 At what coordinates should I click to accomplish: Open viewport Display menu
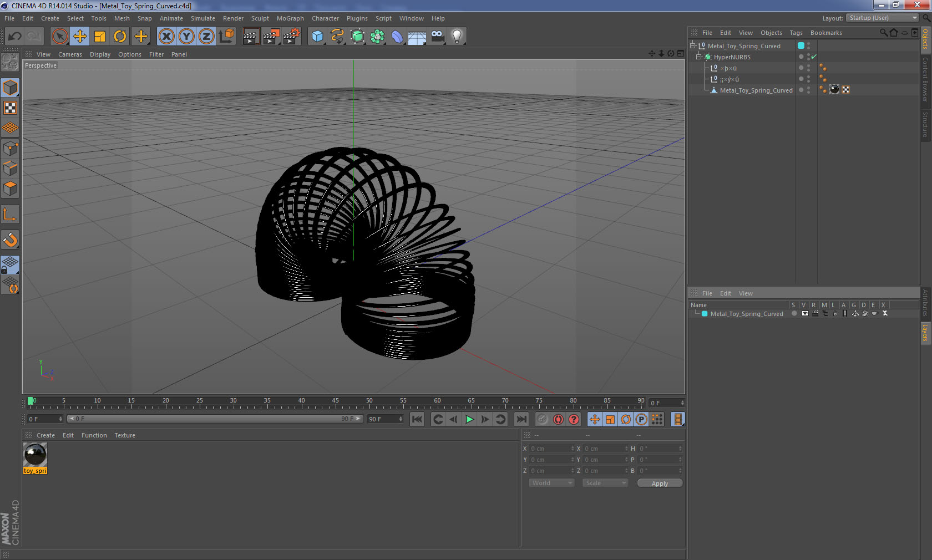click(100, 54)
